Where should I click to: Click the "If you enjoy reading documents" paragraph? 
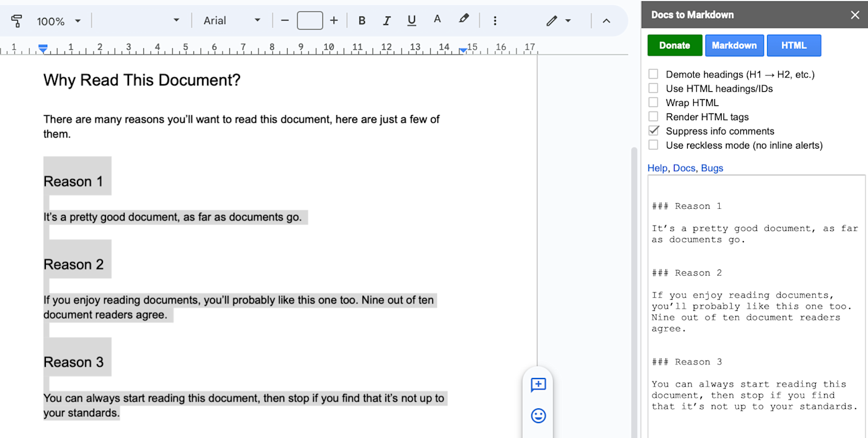coord(239,307)
